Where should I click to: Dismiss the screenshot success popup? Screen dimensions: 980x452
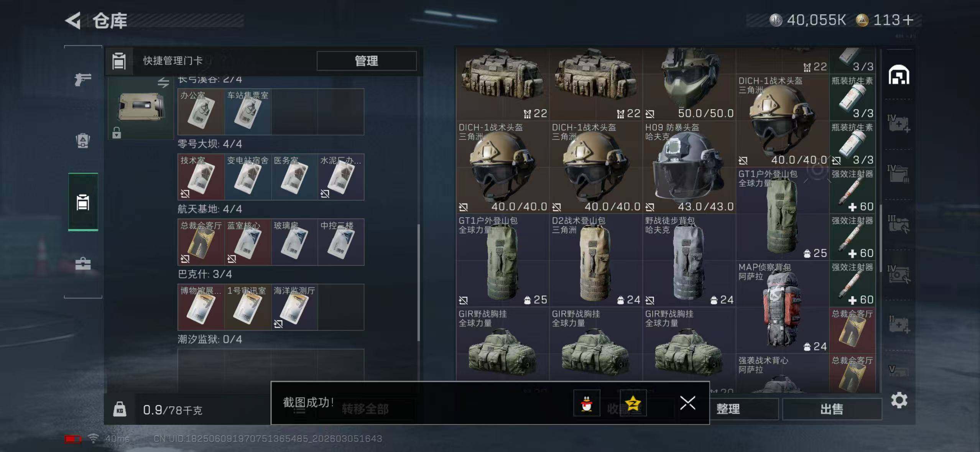click(687, 403)
